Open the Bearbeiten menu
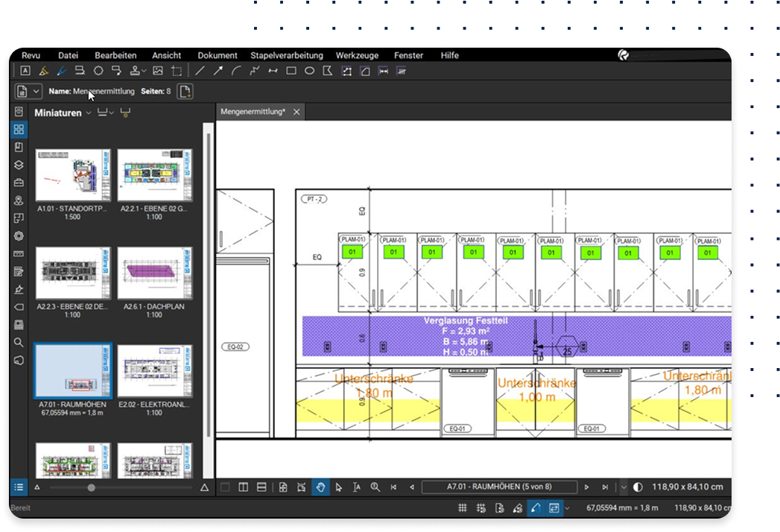Viewport: 780px width, 532px height. (x=115, y=55)
